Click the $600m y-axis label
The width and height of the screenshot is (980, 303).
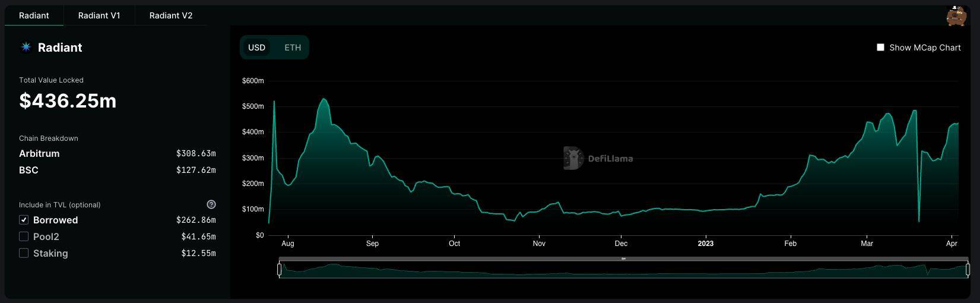[x=253, y=81]
